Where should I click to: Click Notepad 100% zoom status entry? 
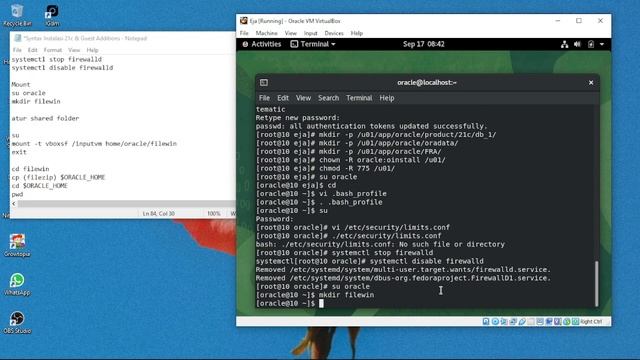[213, 213]
